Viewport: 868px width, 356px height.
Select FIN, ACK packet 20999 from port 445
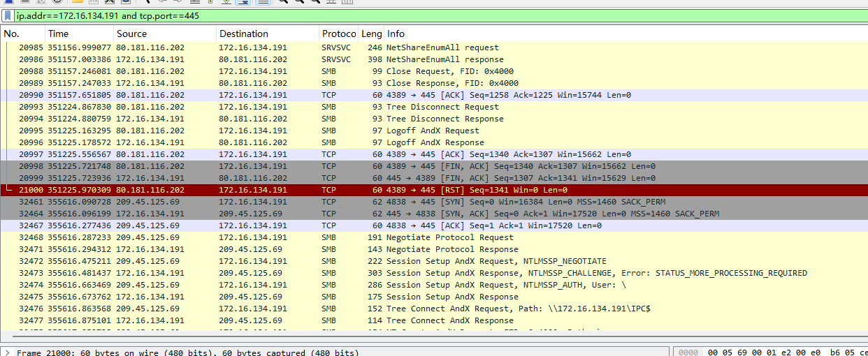coord(434,178)
